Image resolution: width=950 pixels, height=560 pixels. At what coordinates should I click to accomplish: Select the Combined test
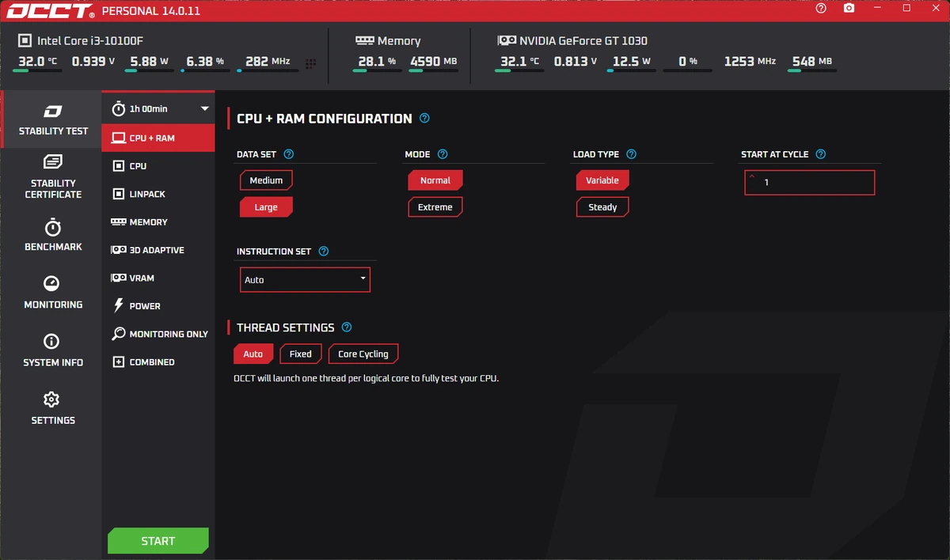(x=158, y=361)
